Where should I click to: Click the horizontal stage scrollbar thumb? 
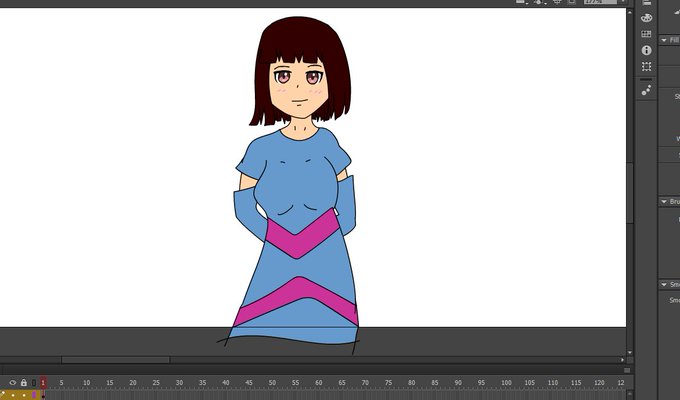pyautogui.click(x=115, y=360)
